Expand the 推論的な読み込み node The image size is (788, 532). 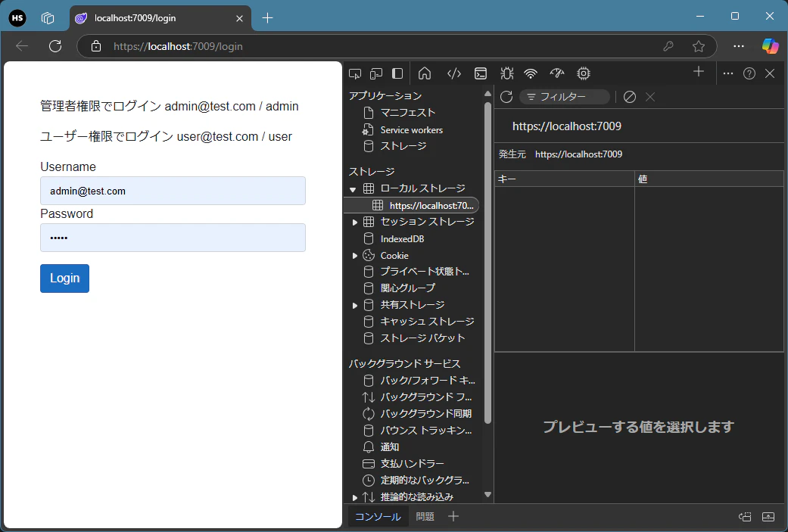coord(355,498)
